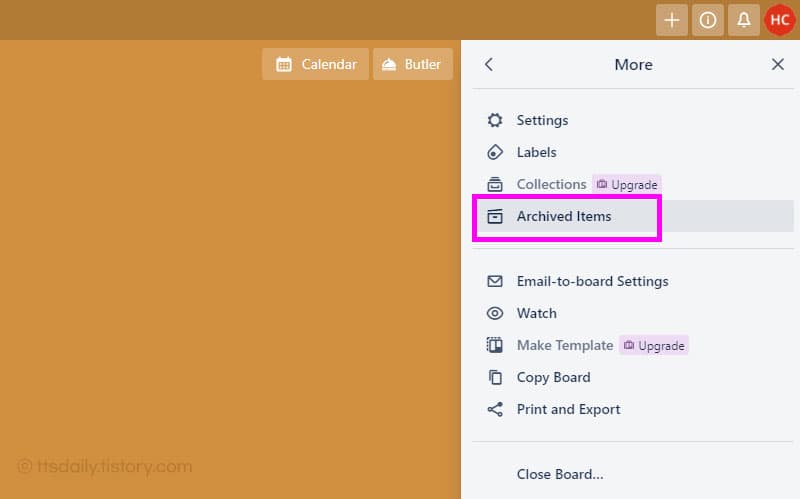Image resolution: width=800 pixels, height=499 pixels.
Task: Click Upgrade badge next to Collections
Action: click(627, 184)
